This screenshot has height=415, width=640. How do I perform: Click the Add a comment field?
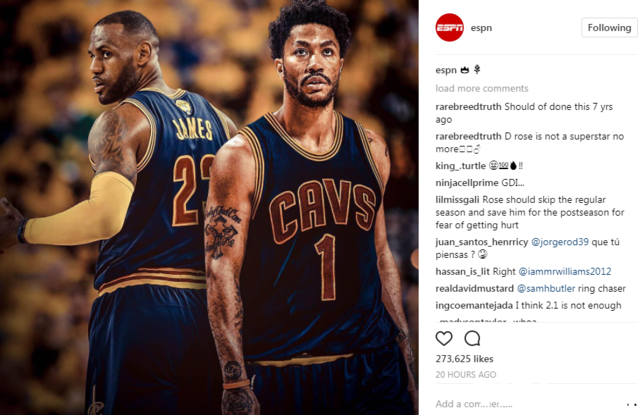[527, 404]
